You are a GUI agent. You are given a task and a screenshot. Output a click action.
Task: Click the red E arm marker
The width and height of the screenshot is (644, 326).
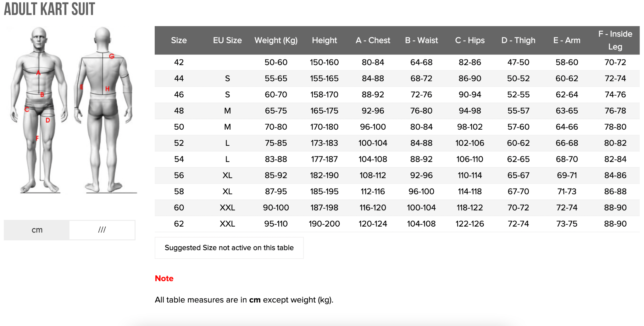point(81,87)
